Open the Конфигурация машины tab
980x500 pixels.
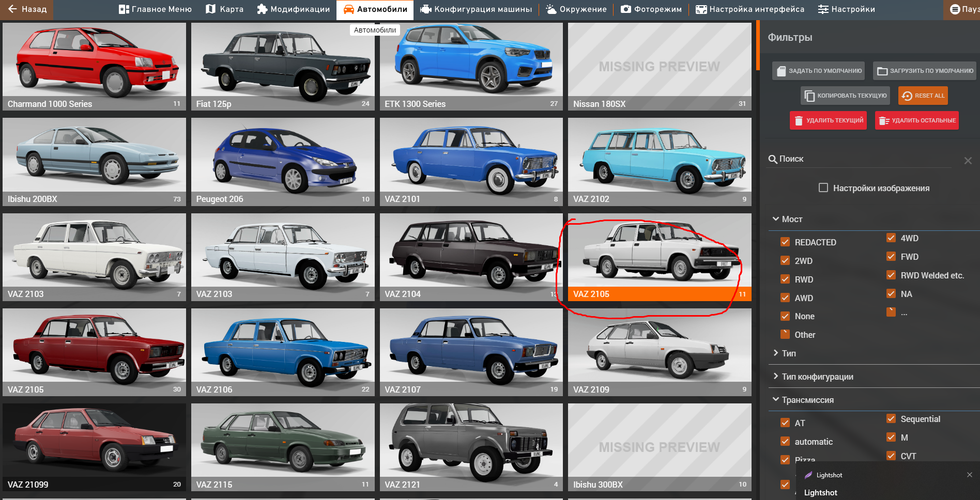(476, 9)
